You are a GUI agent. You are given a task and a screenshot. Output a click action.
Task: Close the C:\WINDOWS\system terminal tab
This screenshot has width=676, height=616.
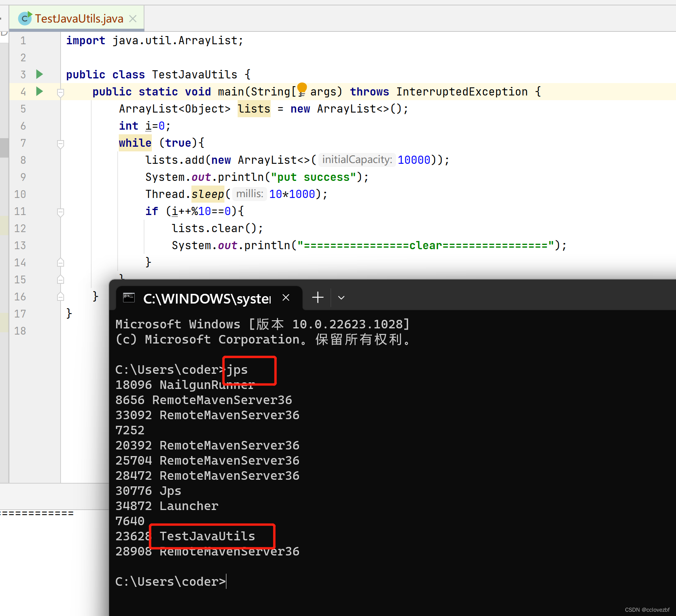click(286, 297)
